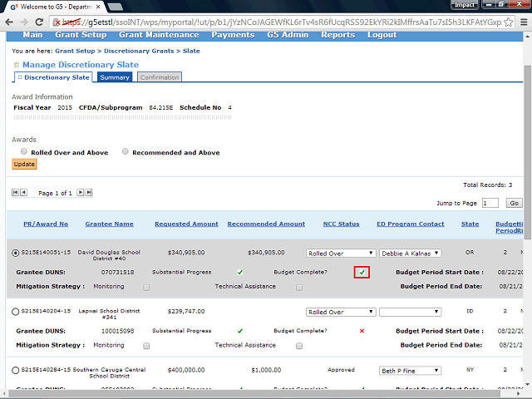Viewport: 532px width, 399px height.
Task: Open the Grant Maintenance menu
Action: 159,35
